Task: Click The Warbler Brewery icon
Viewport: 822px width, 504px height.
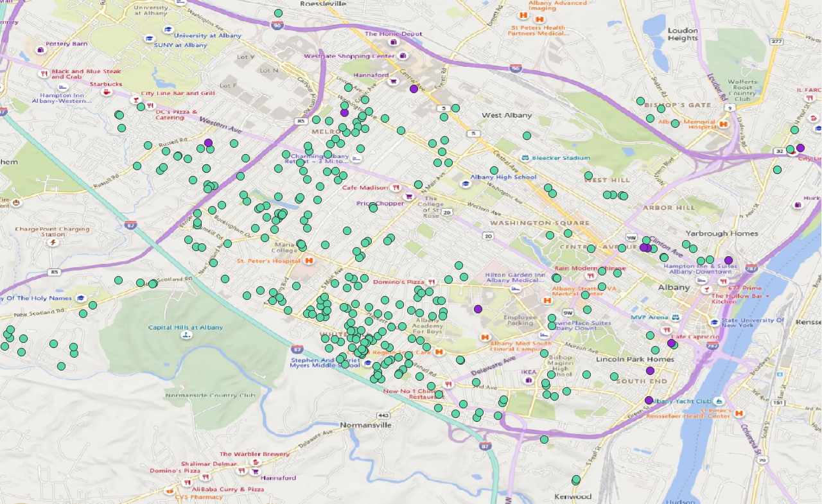Action: tap(256, 462)
